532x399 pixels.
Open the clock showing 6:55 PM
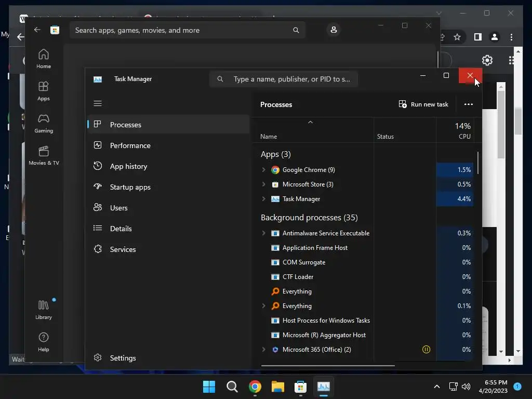(x=493, y=387)
